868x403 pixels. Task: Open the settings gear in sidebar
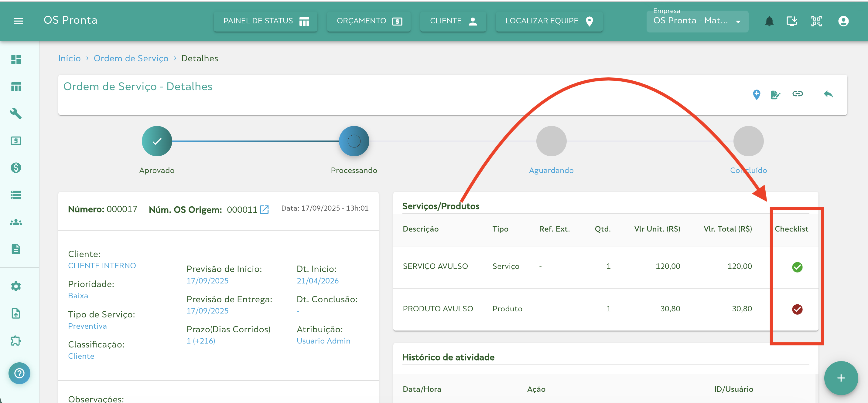point(16,286)
